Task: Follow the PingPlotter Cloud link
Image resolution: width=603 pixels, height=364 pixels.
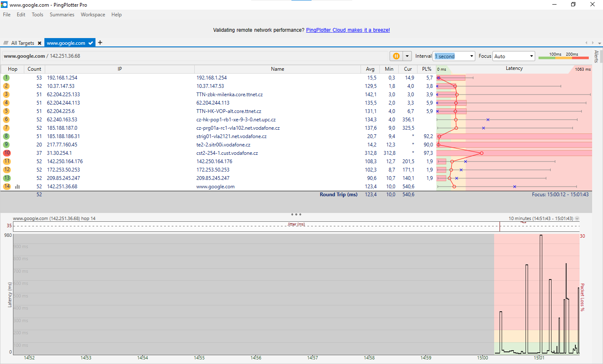Action: click(348, 30)
